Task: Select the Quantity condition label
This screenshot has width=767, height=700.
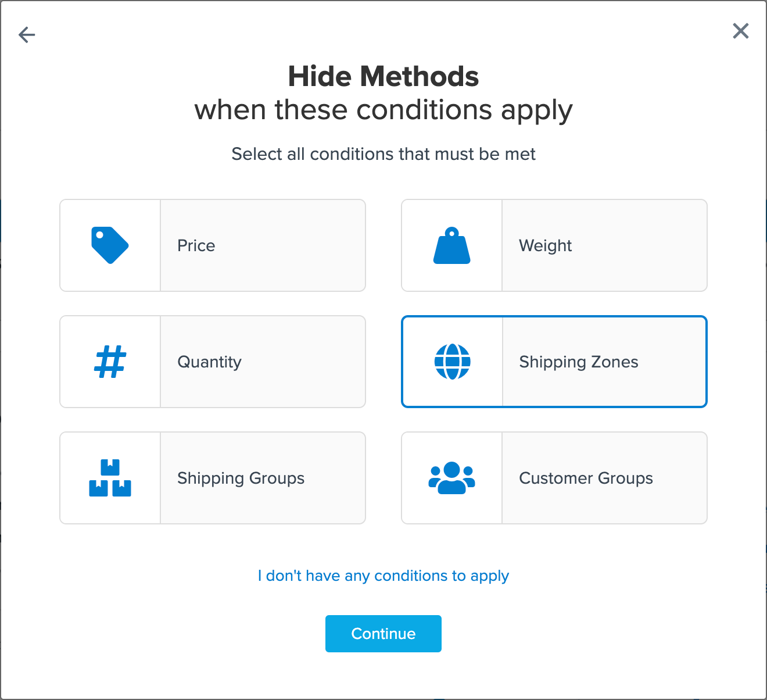Action: tap(209, 362)
